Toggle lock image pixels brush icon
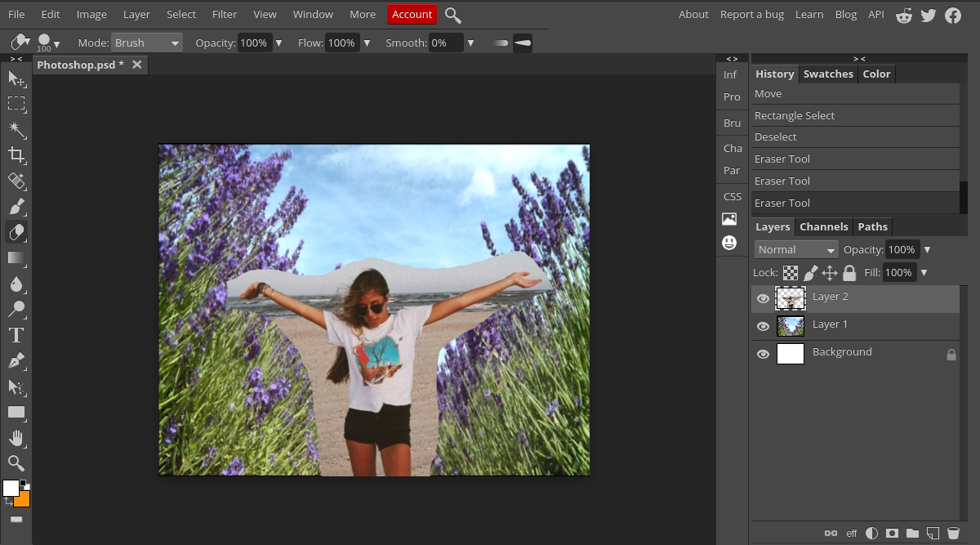This screenshot has width=980, height=545. [x=811, y=273]
